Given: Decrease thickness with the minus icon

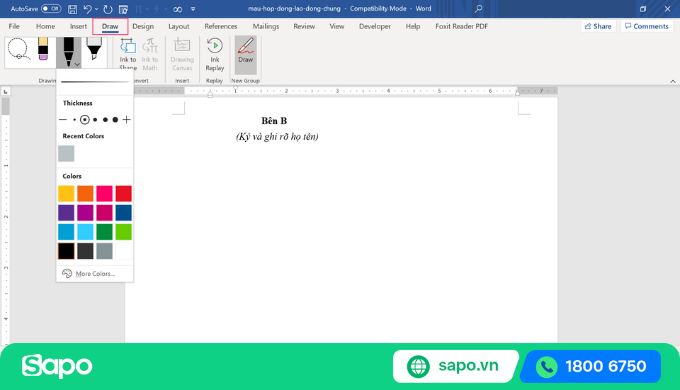Looking at the screenshot, I should (x=63, y=120).
